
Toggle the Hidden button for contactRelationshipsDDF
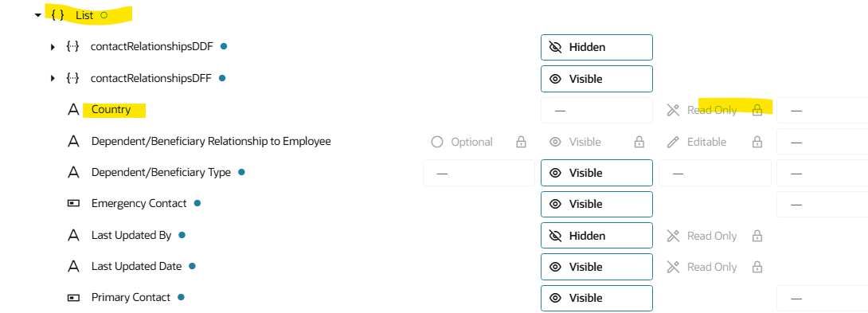596,47
